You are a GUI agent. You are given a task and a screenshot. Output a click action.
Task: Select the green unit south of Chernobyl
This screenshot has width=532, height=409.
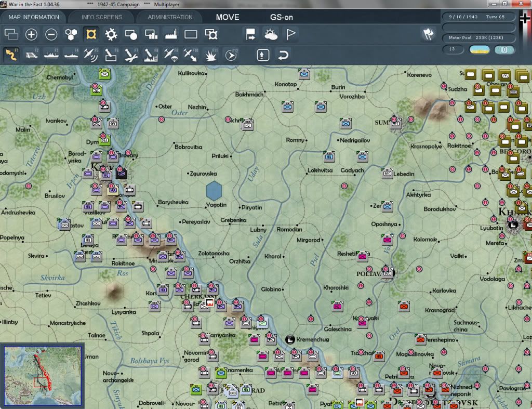point(96,89)
